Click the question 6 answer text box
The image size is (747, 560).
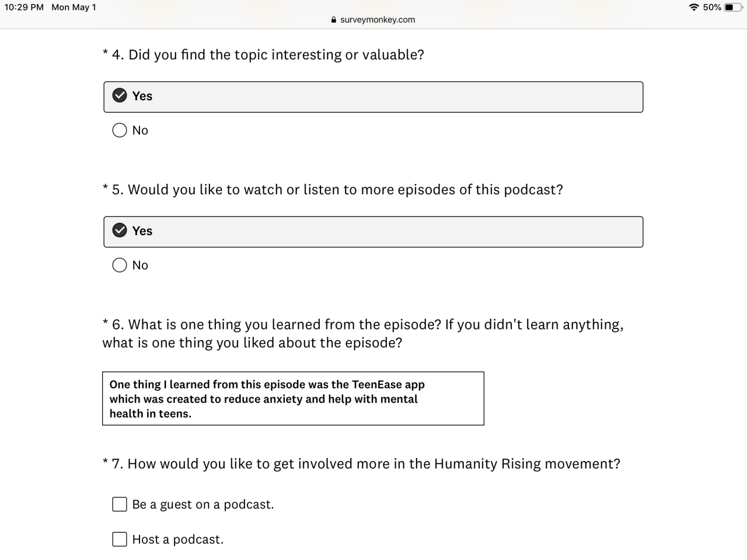tap(293, 398)
